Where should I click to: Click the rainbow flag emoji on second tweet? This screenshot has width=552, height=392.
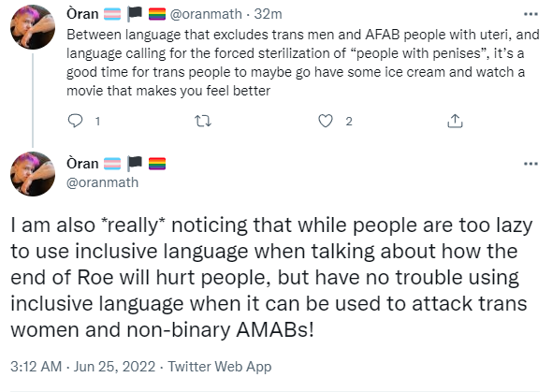point(157,164)
